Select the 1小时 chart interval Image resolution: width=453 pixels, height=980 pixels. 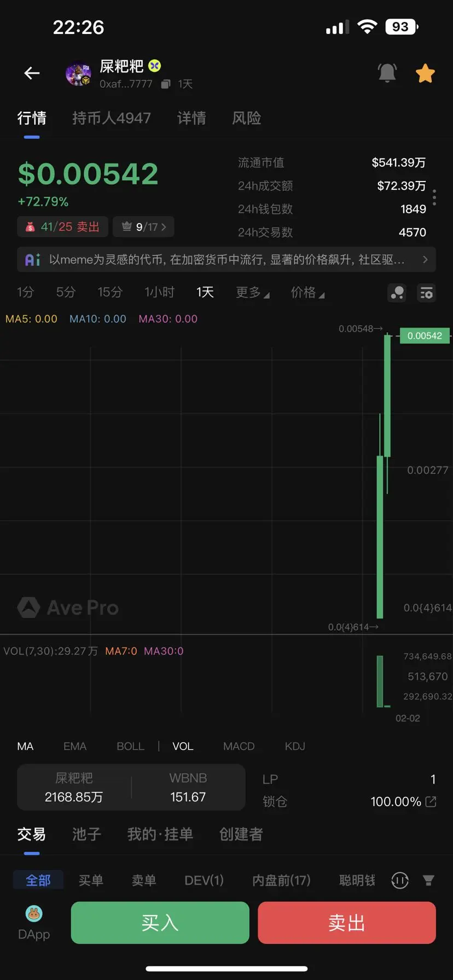pyautogui.click(x=159, y=292)
